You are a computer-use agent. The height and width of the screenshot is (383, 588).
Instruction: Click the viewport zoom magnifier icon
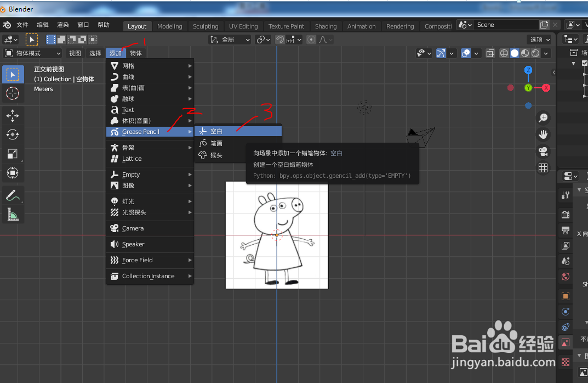(543, 117)
